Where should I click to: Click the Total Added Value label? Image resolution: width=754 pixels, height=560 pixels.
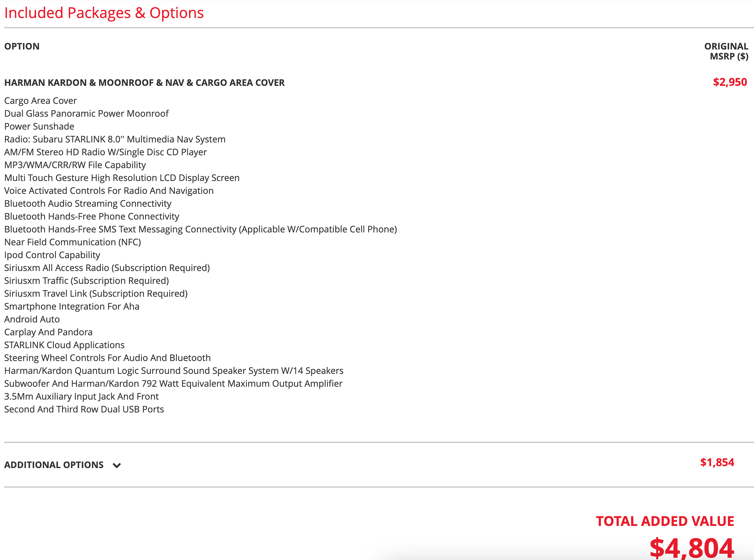(x=665, y=521)
